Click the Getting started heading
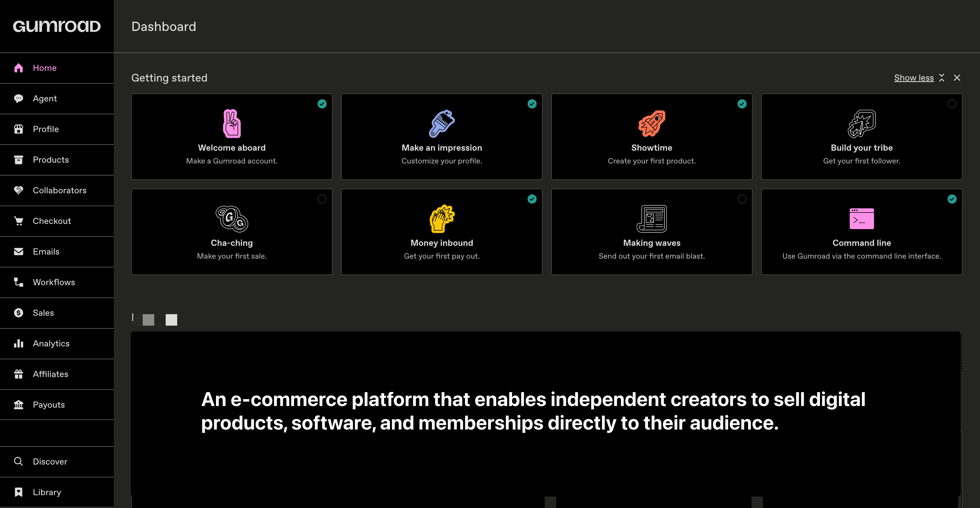This screenshot has height=508, width=980. (x=169, y=78)
